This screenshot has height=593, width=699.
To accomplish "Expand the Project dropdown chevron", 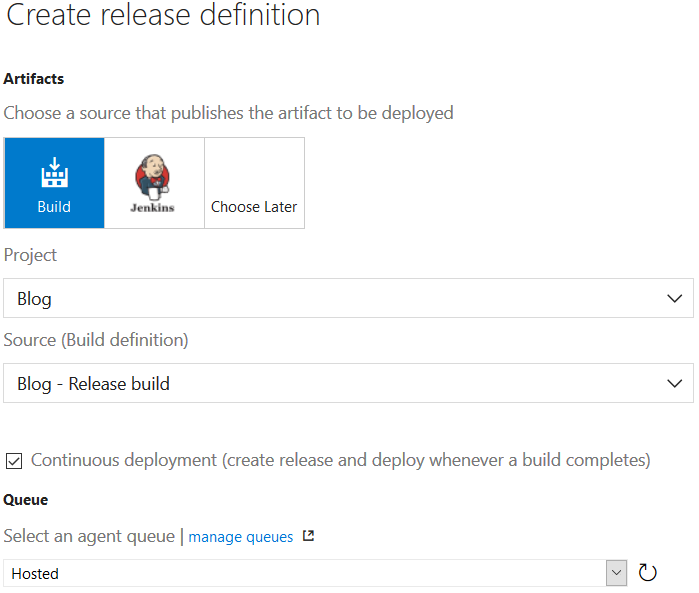I will coord(674,298).
